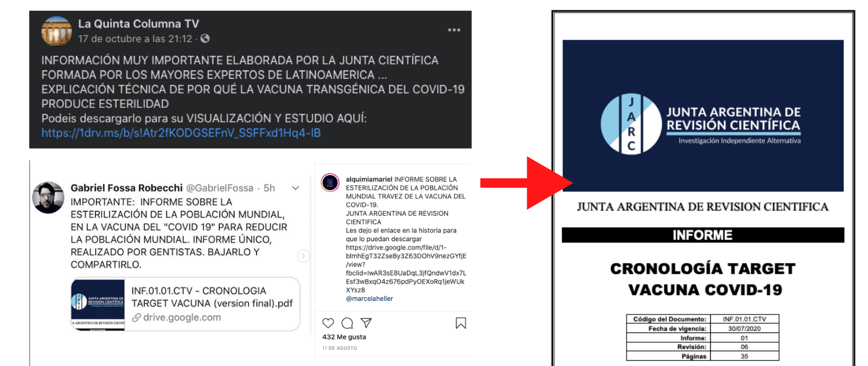Click La Quinta Columna TV profile picture
Image resolution: width=868 pixels, height=366 pixels.
57,31
